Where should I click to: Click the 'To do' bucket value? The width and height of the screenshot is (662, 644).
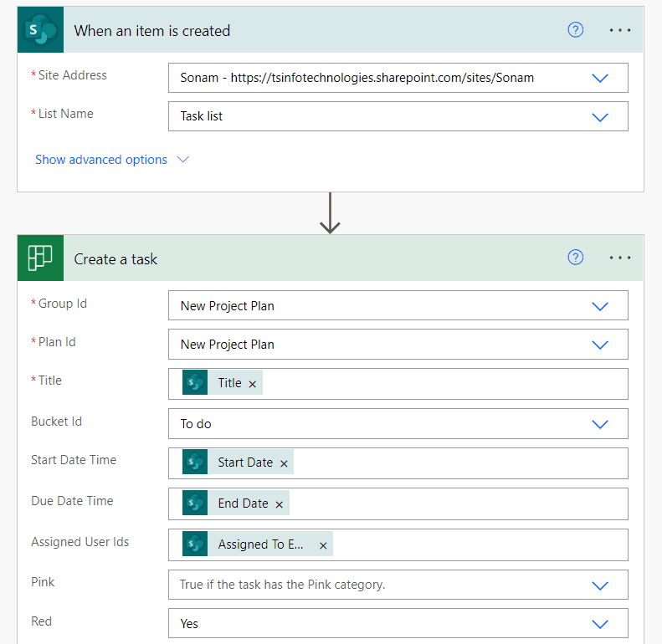[x=196, y=424]
